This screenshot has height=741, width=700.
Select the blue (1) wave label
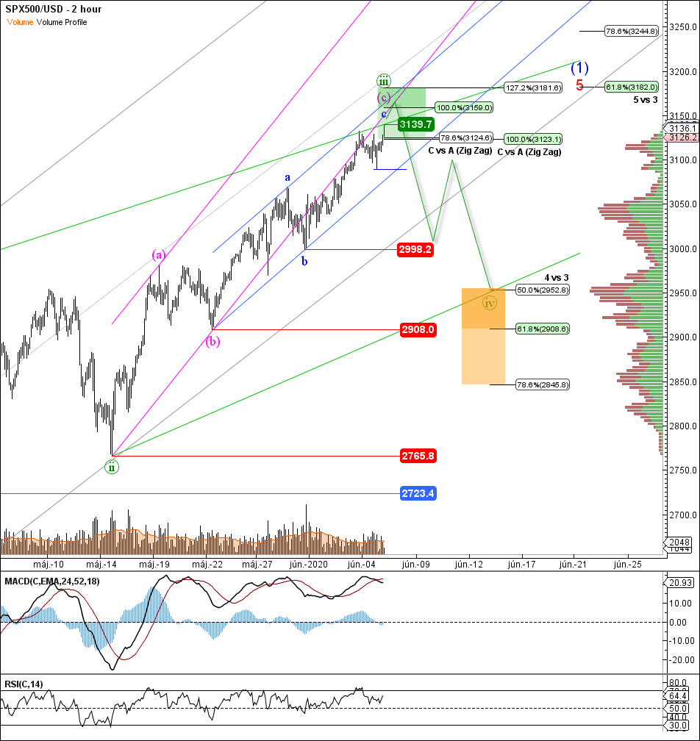tap(579, 68)
